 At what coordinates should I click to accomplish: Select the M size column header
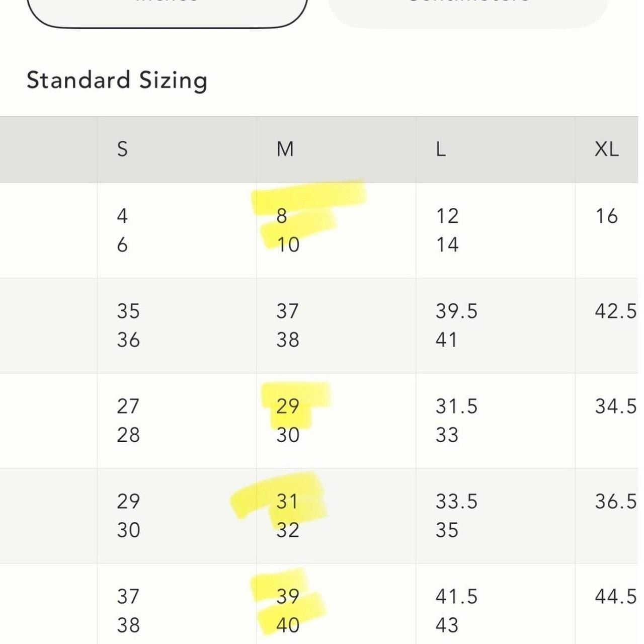click(285, 149)
